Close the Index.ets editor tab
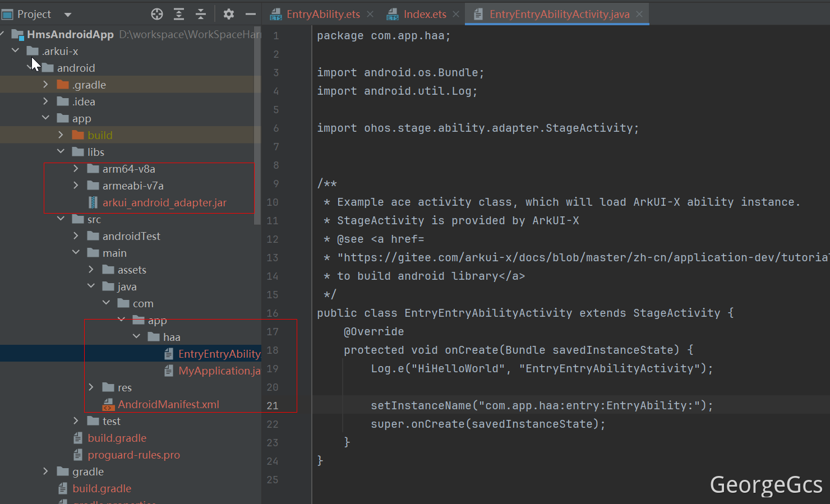This screenshot has height=504, width=830. point(456,15)
